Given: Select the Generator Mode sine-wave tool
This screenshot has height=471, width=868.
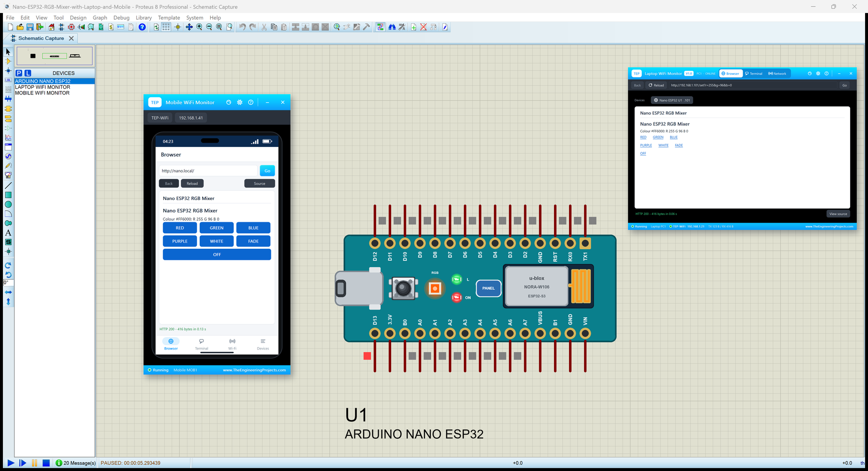Looking at the screenshot, I should pyautogui.click(x=8, y=156).
